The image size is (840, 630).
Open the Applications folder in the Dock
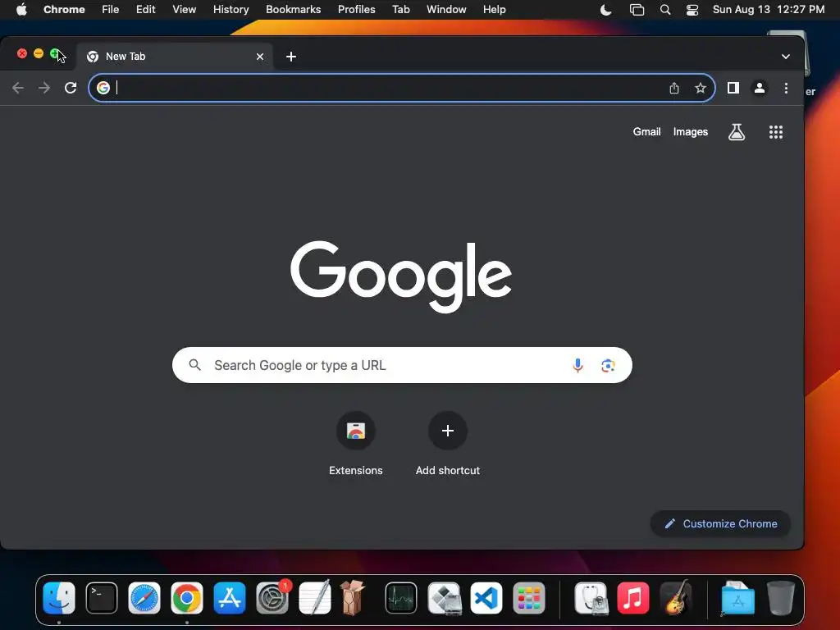[x=737, y=598]
